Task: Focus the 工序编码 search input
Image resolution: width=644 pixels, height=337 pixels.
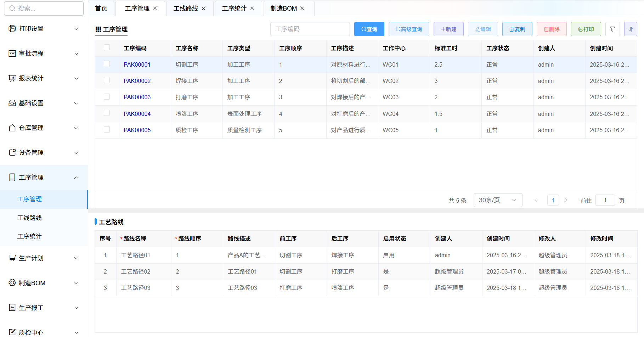Action: pos(310,29)
